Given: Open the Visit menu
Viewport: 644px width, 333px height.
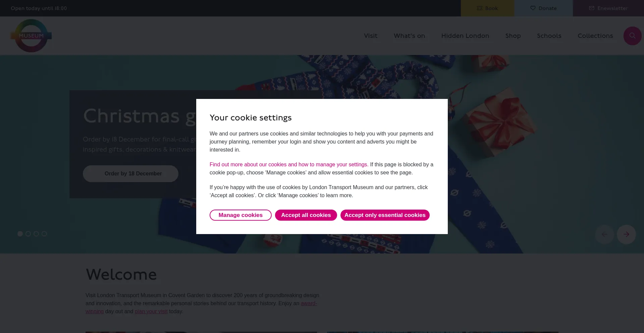Looking at the screenshot, I should pos(371,36).
